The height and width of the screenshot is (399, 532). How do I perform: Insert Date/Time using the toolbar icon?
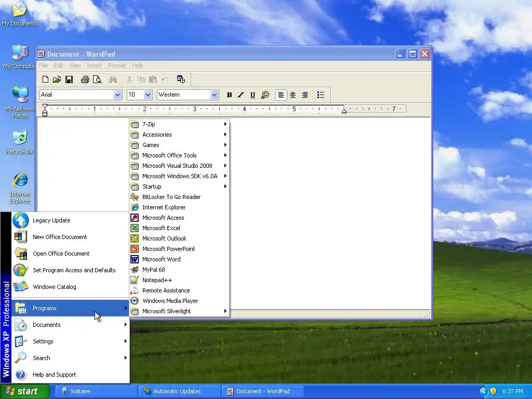[181, 79]
